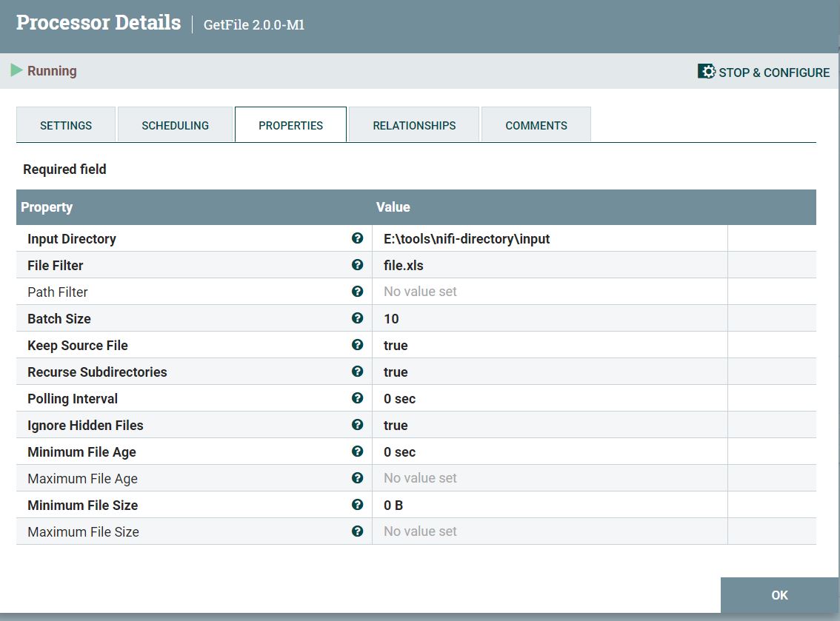The image size is (840, 621).
Task: Open the RELATIONSHIPS tab
Action: [x=414, y=124]
